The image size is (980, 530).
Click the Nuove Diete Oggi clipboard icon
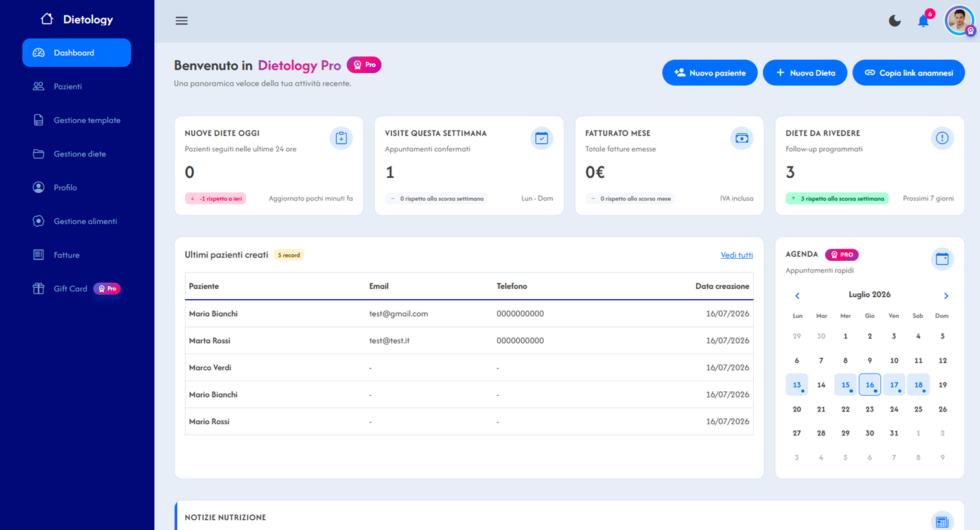pyautogui.click(x=341, y=138)
